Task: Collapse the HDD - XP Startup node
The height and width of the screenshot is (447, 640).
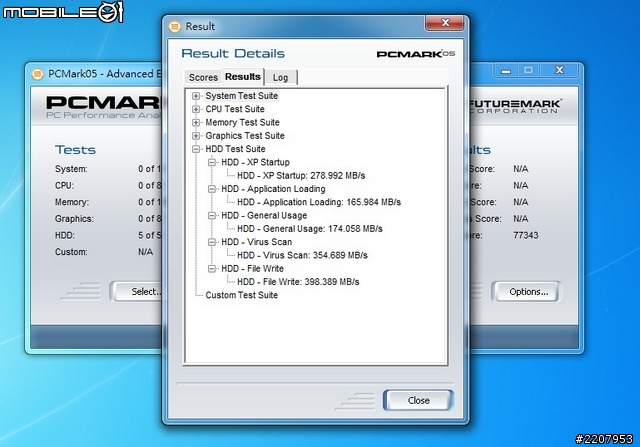Action: coord(212,162)
